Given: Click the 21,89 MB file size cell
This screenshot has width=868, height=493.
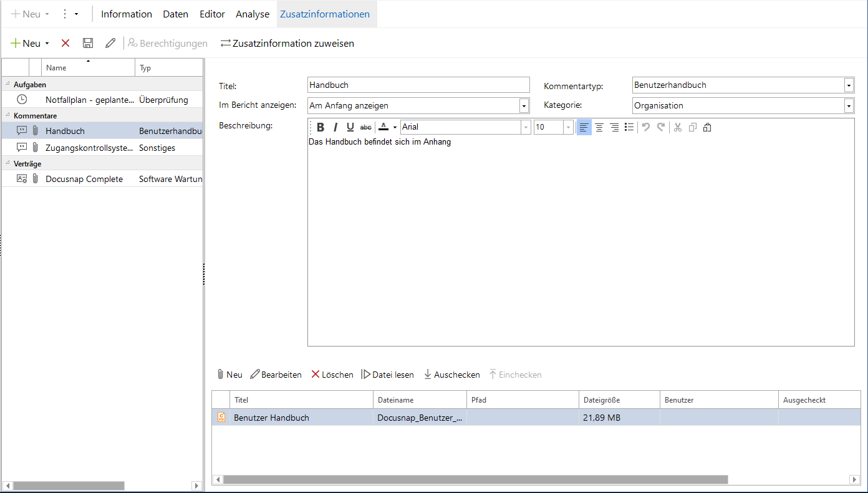Looking at the screenshot, I should (619, 418).
